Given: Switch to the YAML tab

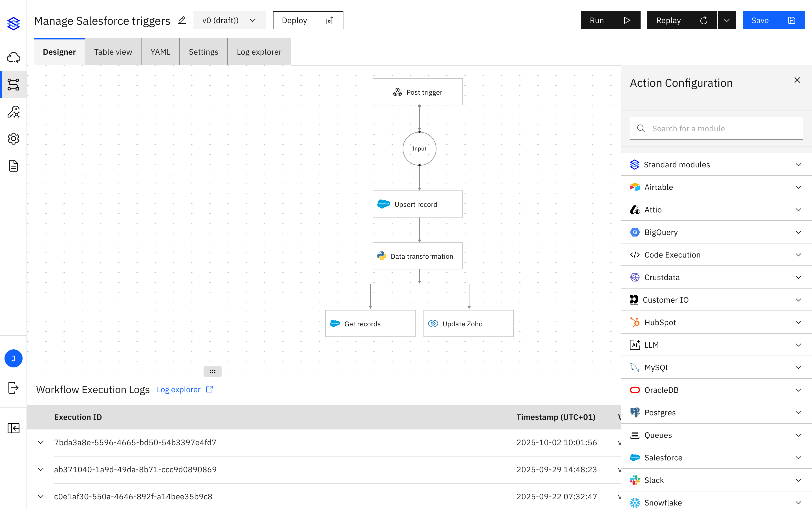Looking at the screenshot, I should (x=160, y=52).
